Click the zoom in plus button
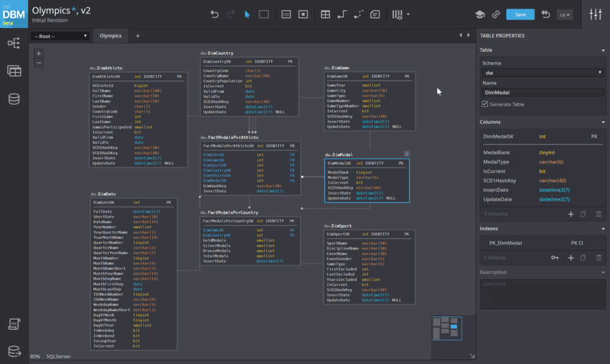This screenshot has height=364, width=610. pos(39,54)
